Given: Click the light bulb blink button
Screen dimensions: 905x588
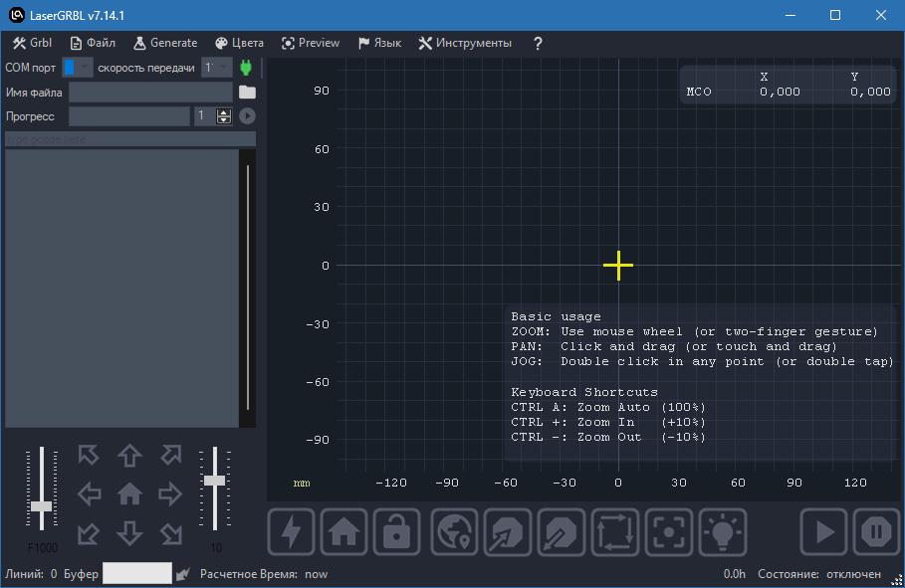Looking at the screenshot, I should [723, 531].
